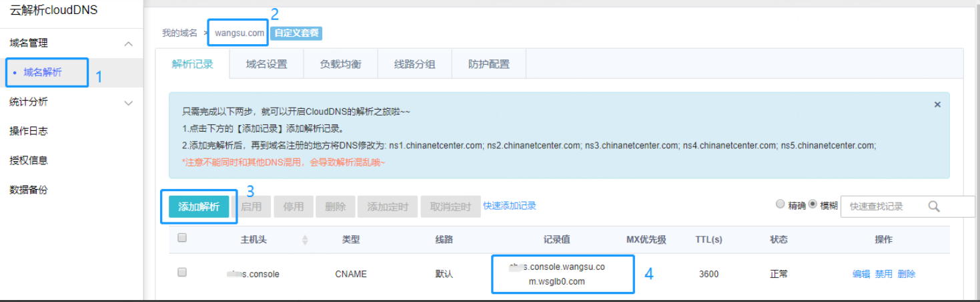This screenshot has width=980, height=302.
Task: Click 我的域名 breadcrumb link
Action: [179, 33]
